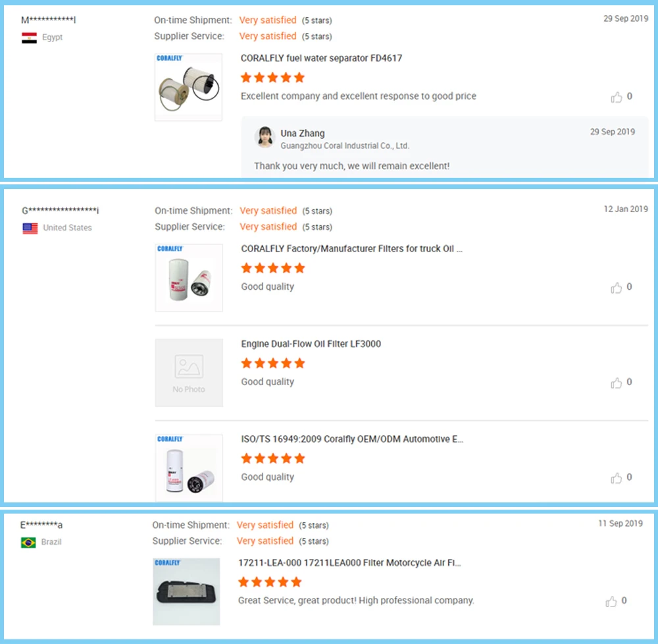The image size is (658, 644).
Task: Open the ISO/TS 16949:2009 filter product thumbnail
Action: point(189,466)
